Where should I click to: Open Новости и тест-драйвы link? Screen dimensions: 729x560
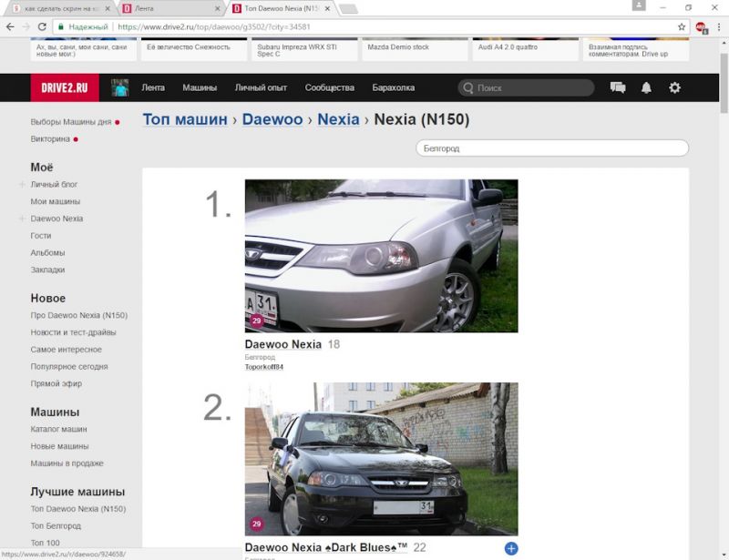[x=74, y=332]
